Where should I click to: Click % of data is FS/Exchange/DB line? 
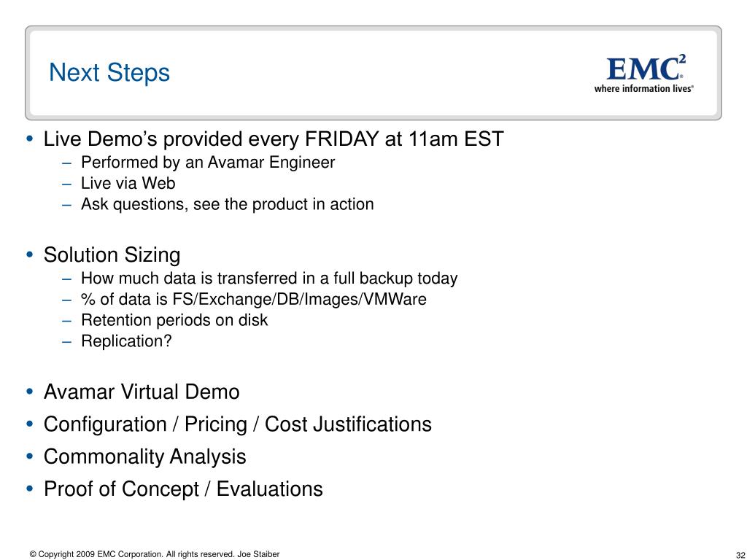[x=253, y=299]
